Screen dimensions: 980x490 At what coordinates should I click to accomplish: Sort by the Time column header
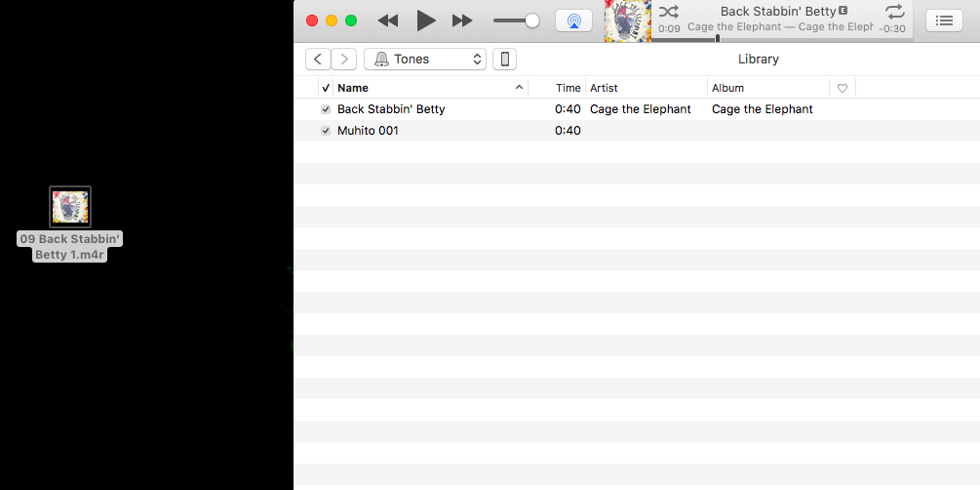click(x=568, y=88)
